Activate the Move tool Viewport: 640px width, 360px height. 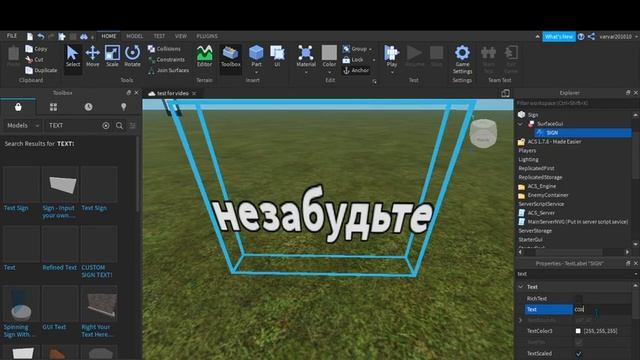click(x=92, y=56)
